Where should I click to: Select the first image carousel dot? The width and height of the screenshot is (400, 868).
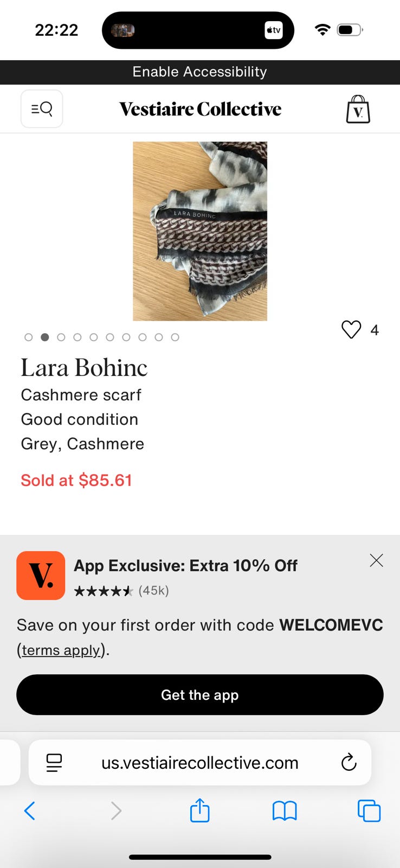pyautogui.click(x=29, y=337)
